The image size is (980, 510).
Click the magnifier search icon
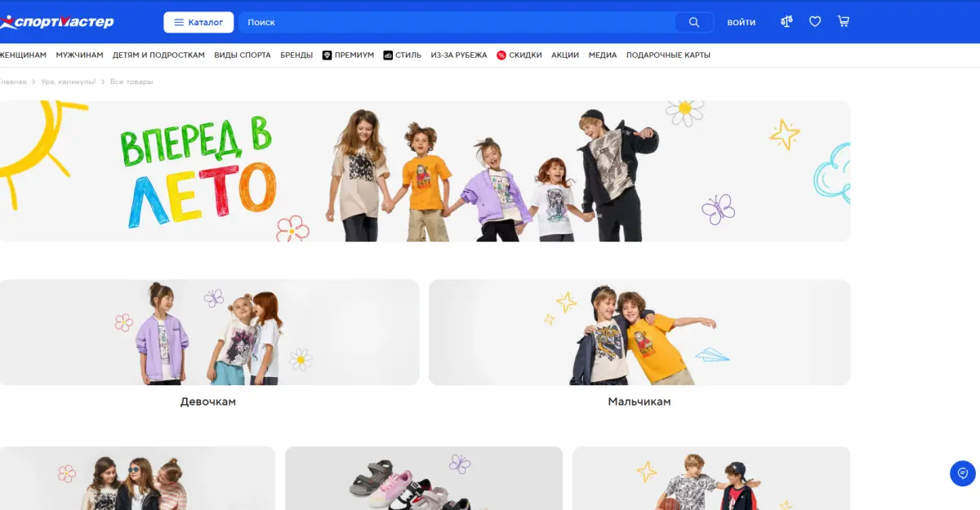tap(694, 22)
